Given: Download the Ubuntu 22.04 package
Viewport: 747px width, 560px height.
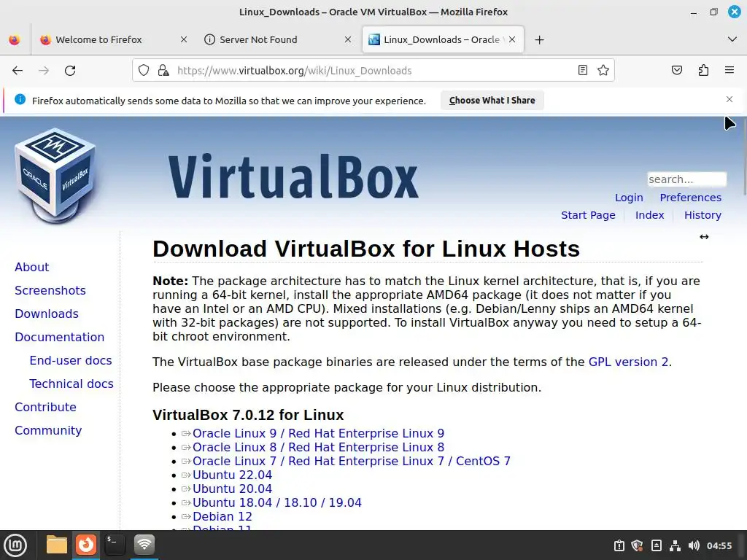Looking at the screenshot, I should click(233, 475).
